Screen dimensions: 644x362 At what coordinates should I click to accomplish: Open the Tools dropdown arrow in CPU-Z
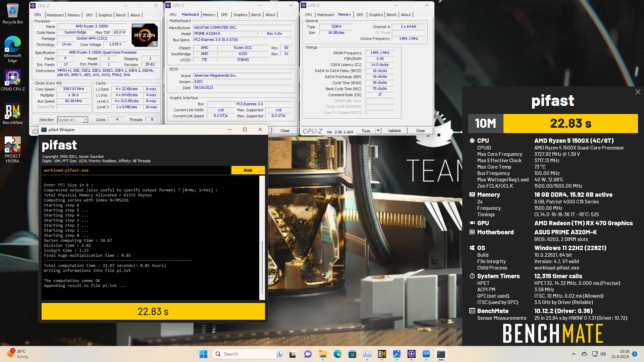coord(378,131)
